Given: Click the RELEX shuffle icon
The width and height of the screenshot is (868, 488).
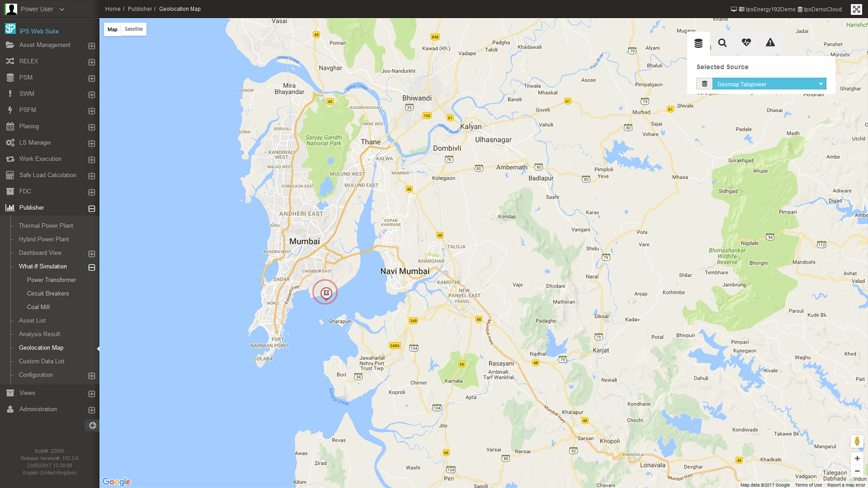Looking at the screenshot, I should (10, 61).
